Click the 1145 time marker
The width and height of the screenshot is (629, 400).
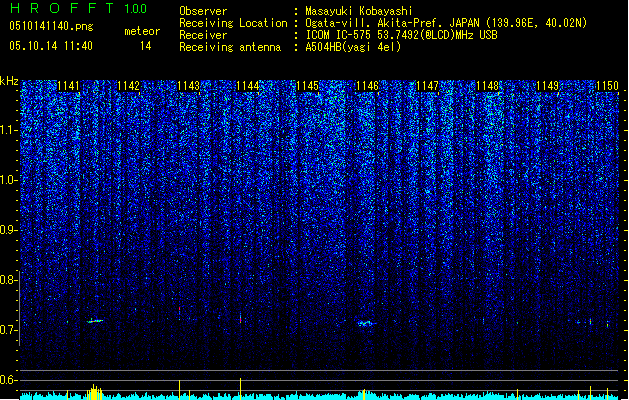click(308, 86)
